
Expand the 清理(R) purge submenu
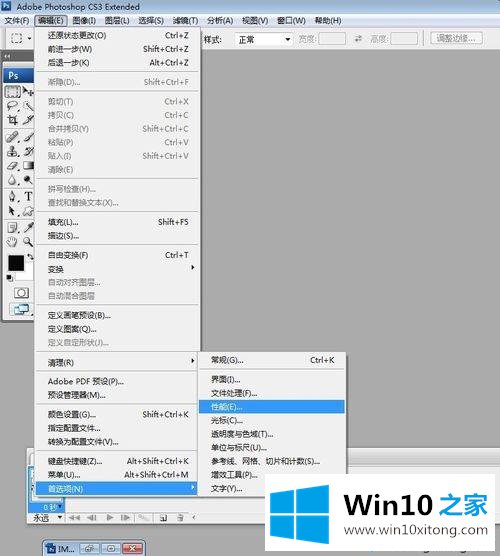117,362
